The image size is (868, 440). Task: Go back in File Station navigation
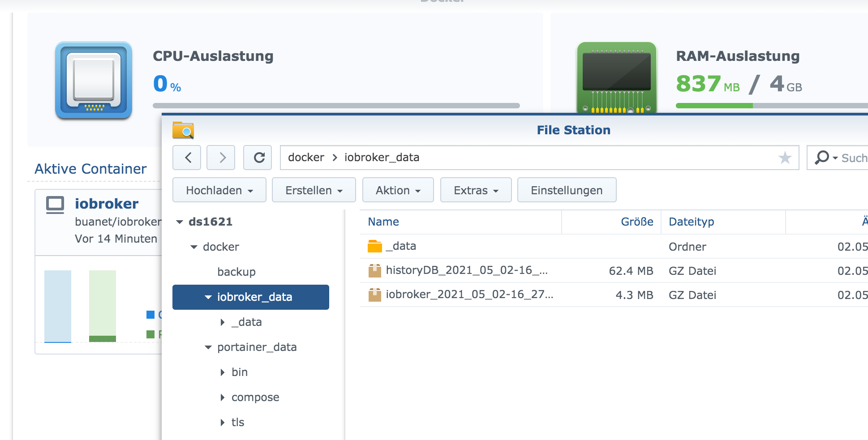tap(187, 158)
